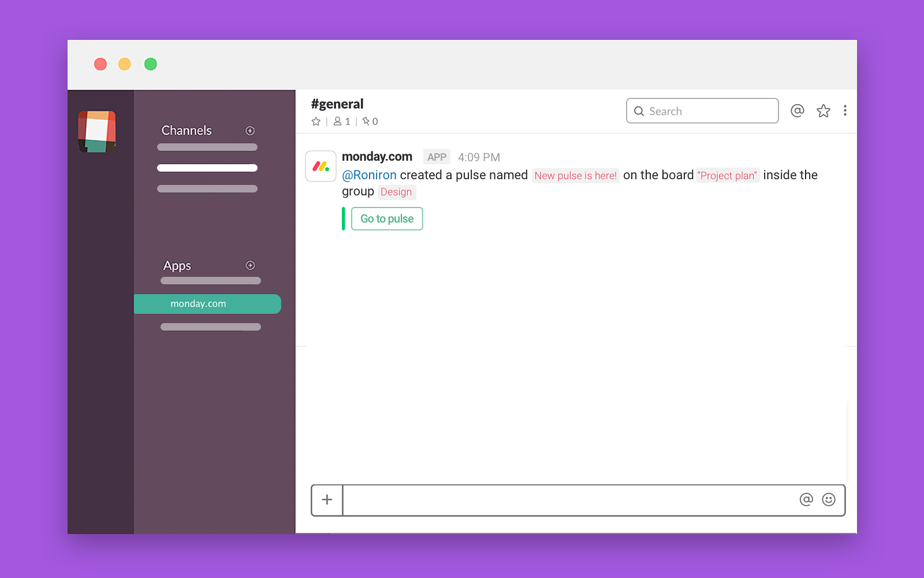Image resolution: width=924 pixels, height=578 pixels.
Task: Select monday.com in Apps sidebar
Action: coord(207,304)
